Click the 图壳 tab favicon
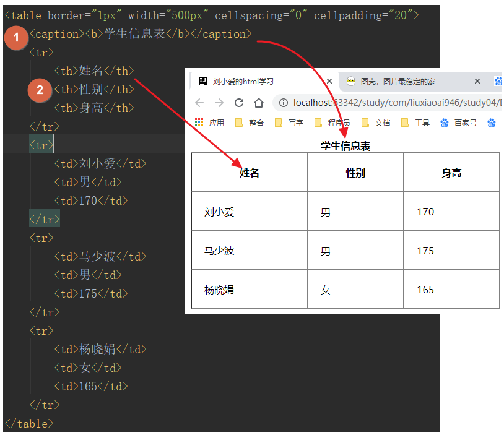 [351, 81]
